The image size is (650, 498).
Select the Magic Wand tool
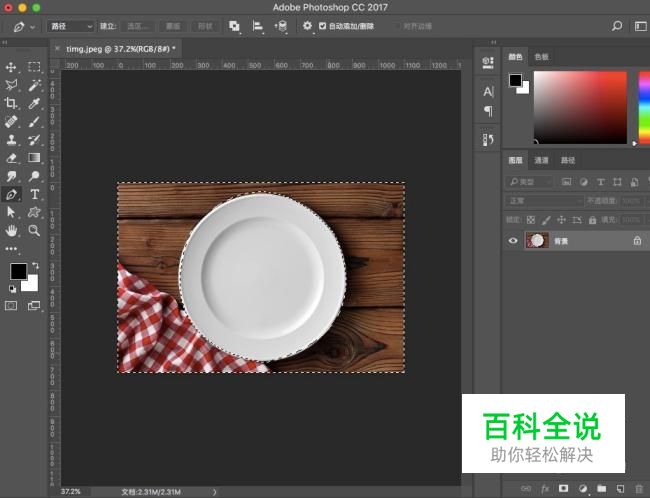pyautogui.click(x=34, y=85)
